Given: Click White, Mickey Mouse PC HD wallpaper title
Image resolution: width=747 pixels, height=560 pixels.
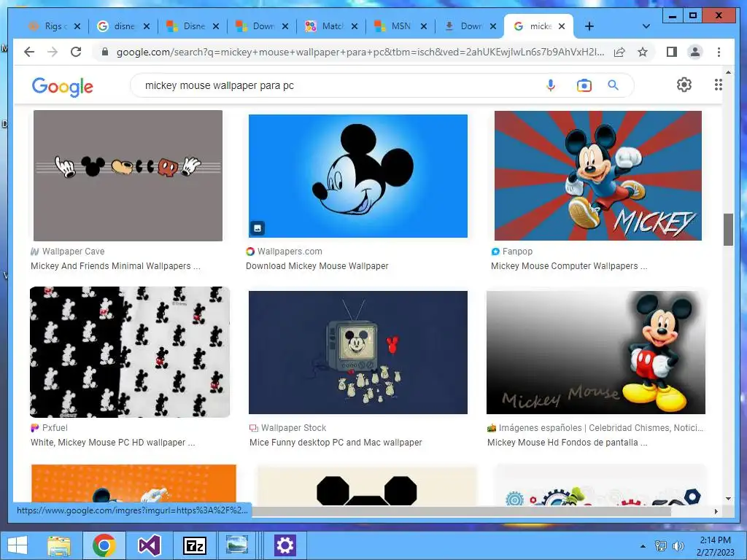Looking at the screenshot, I should point(113,443).
